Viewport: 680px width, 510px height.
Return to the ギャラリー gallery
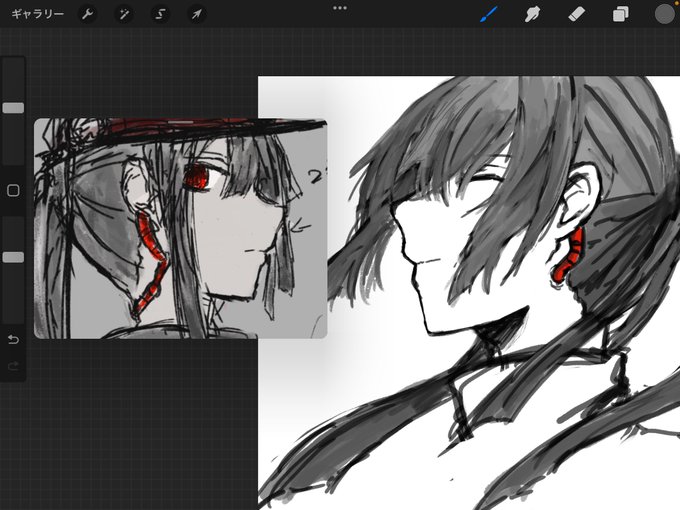pos(38,14)
